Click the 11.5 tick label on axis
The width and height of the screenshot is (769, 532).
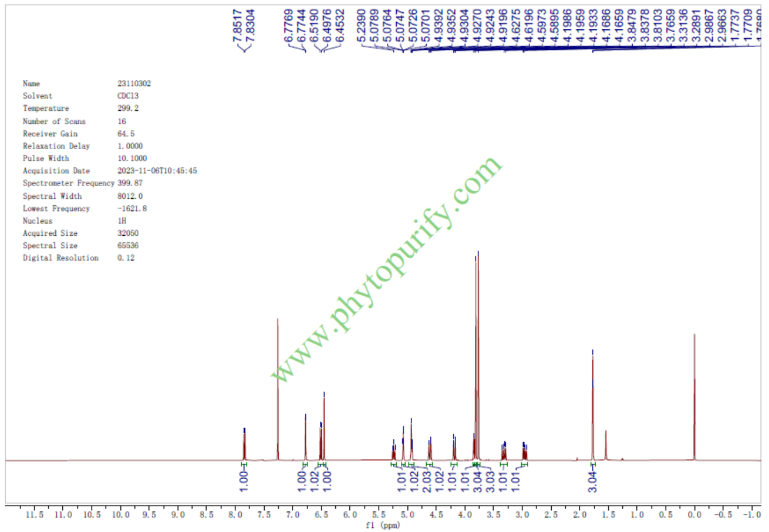(35, 515)
